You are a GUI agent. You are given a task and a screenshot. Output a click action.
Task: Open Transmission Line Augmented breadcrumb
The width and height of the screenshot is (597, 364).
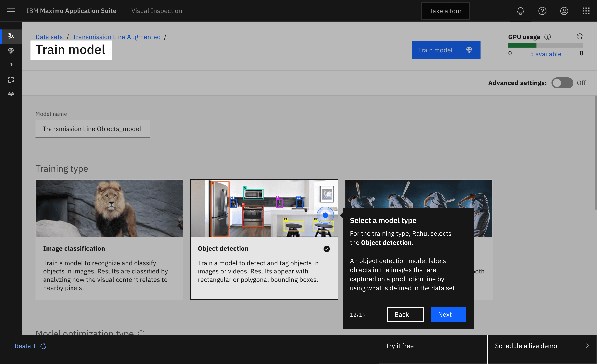coord(116,37)
